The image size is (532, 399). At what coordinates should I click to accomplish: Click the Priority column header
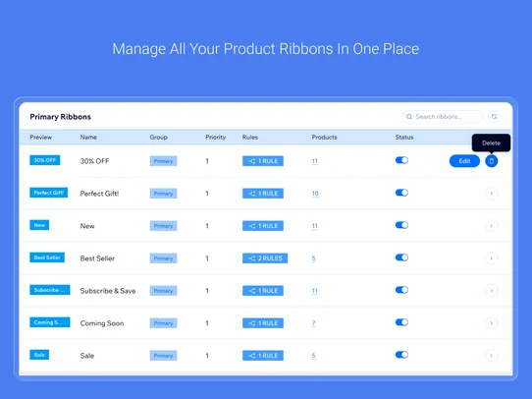coord(215,138)
